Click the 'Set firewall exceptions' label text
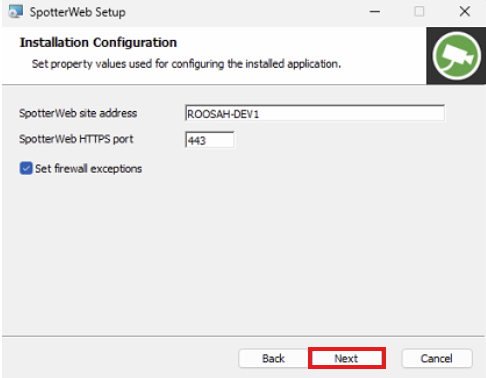 [x=88, y=169]
